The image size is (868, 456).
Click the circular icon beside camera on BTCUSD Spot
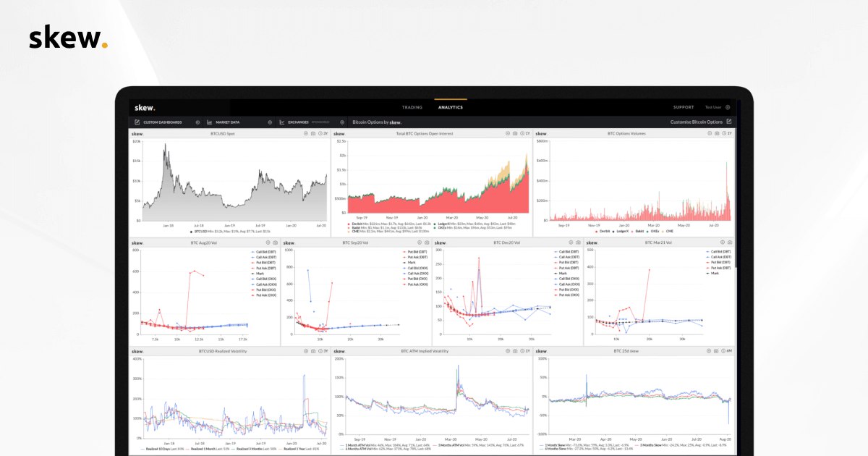306,133
